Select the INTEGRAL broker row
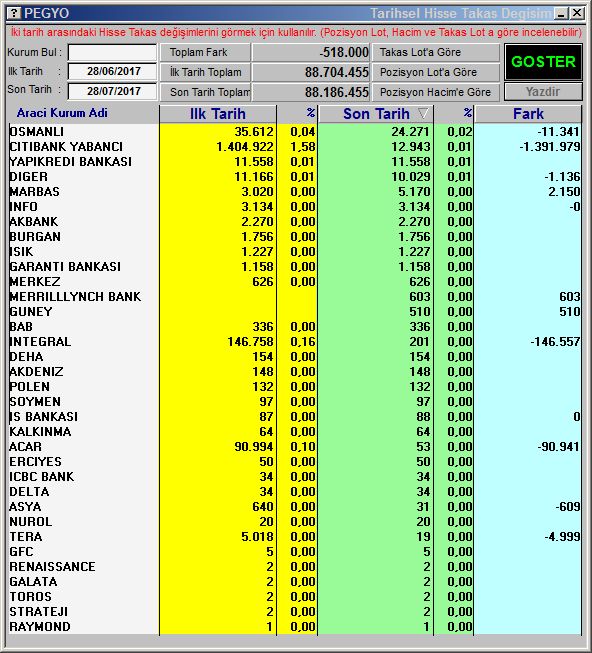Viewport: 592px width, 653px height. (x=295, y=341)
